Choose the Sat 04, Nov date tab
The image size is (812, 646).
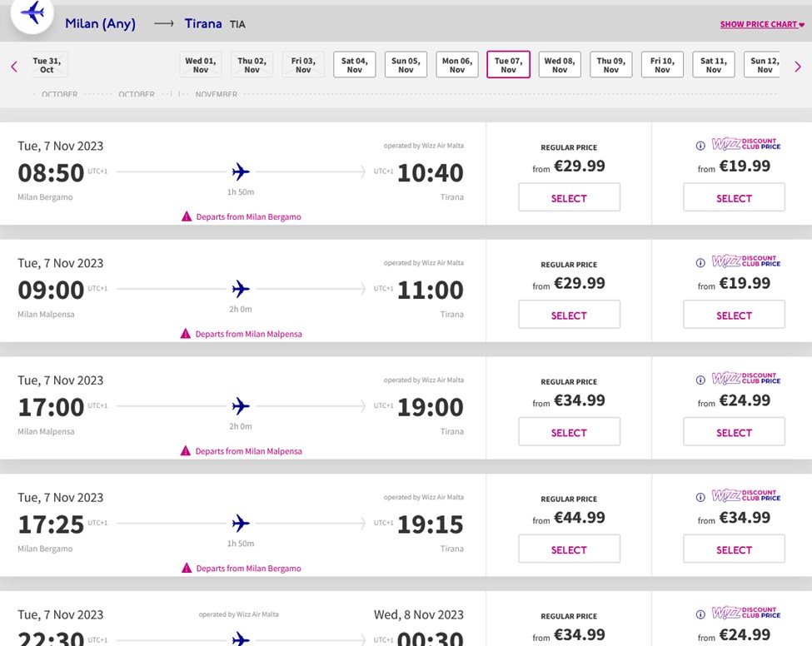pos(355,65)
